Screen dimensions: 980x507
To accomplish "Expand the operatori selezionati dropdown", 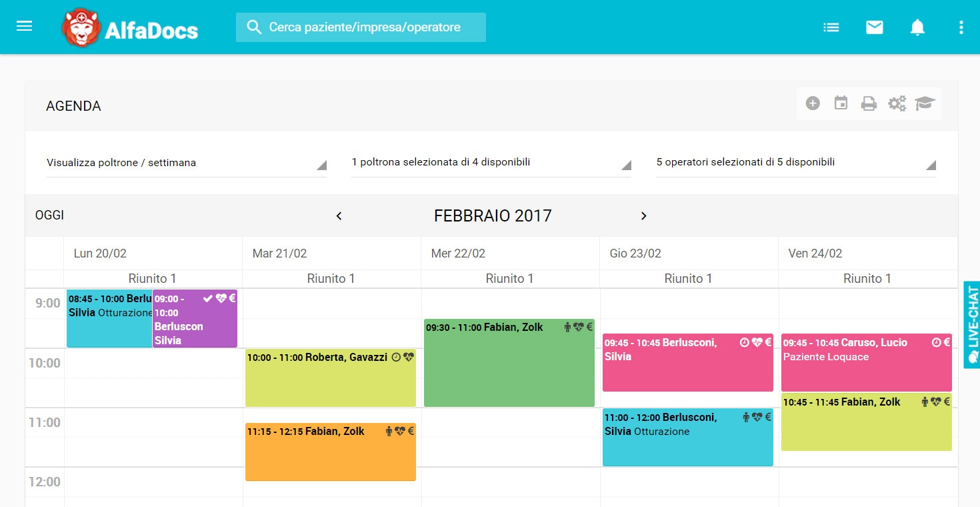I will click(x=796, y=163).
